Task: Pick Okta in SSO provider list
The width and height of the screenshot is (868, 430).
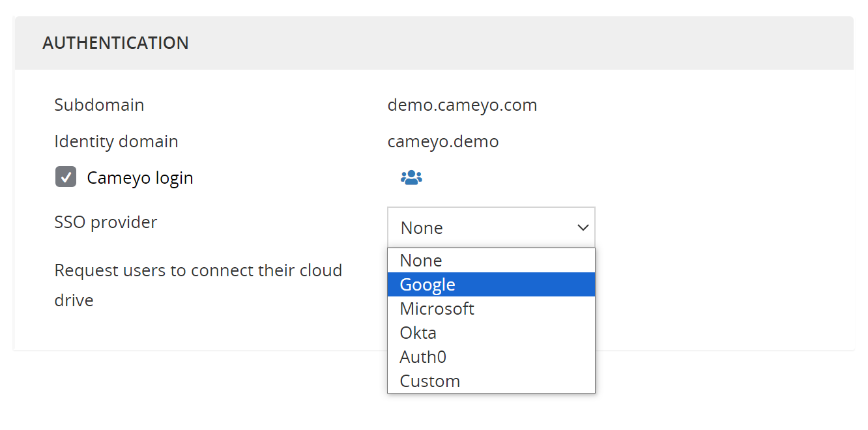Action: click(x=491, y=333)
